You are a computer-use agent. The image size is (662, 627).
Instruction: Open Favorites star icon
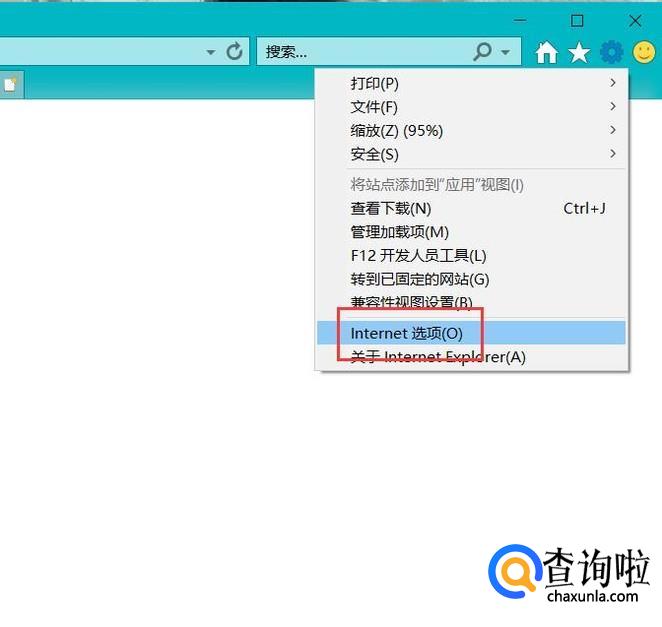tap(578, 52)
